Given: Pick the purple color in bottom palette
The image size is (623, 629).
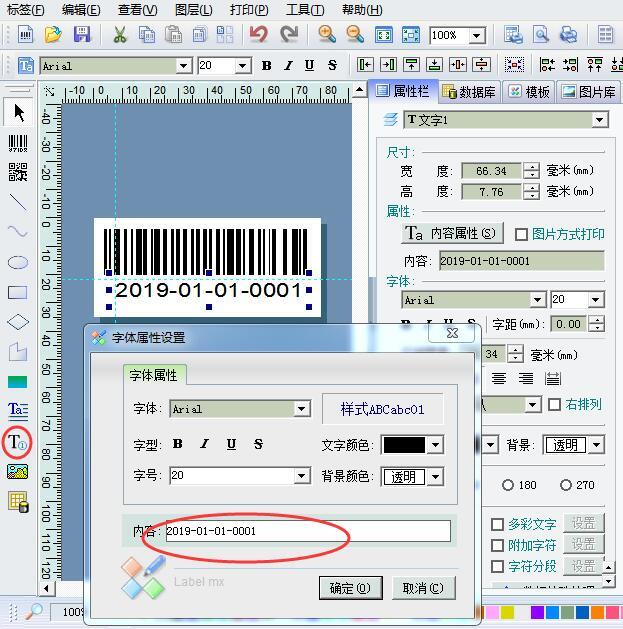Looking at the screenshot, I should pyautogui.click(x=537, y=613).
